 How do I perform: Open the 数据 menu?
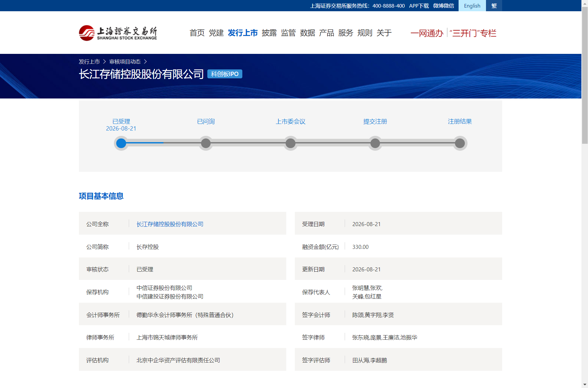pos(307,33)
